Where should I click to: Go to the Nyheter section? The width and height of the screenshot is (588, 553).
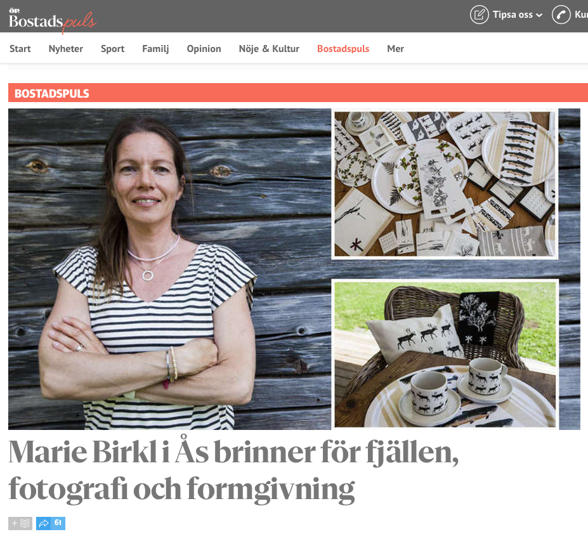click(66, 49)
